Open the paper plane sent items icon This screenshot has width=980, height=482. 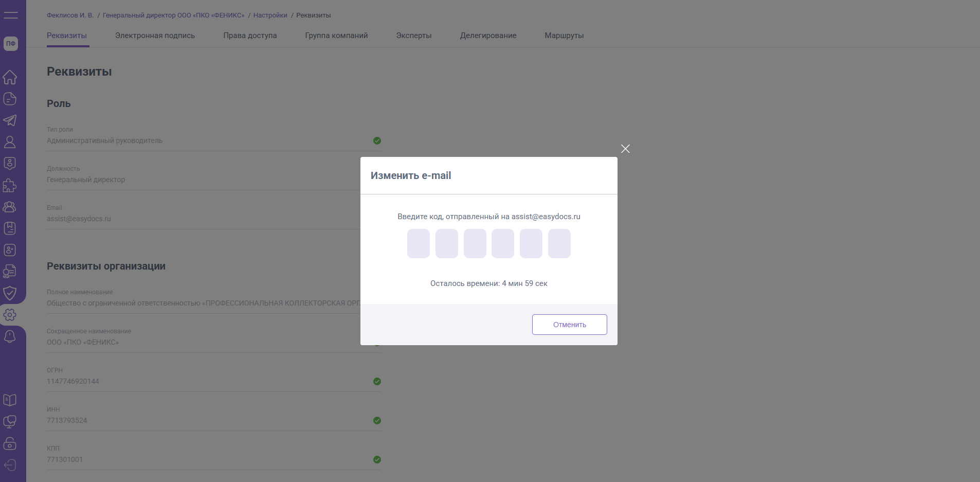click(10, 120)
